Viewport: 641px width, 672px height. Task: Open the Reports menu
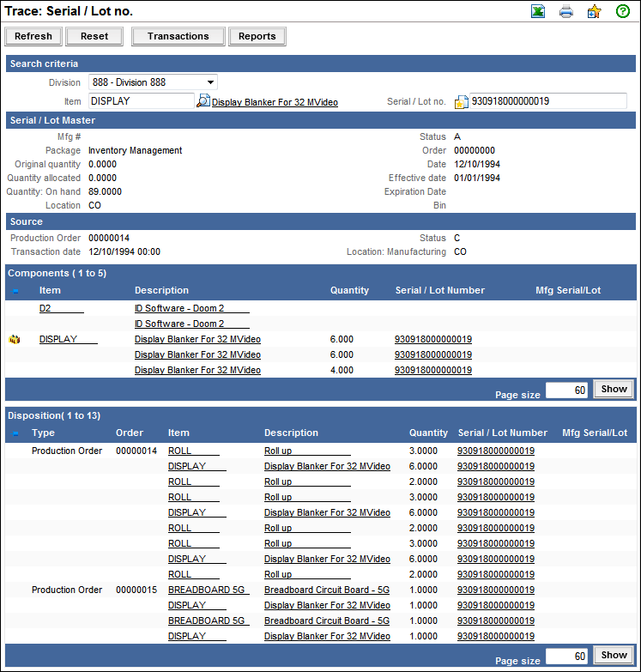click(x=257, y=36)
